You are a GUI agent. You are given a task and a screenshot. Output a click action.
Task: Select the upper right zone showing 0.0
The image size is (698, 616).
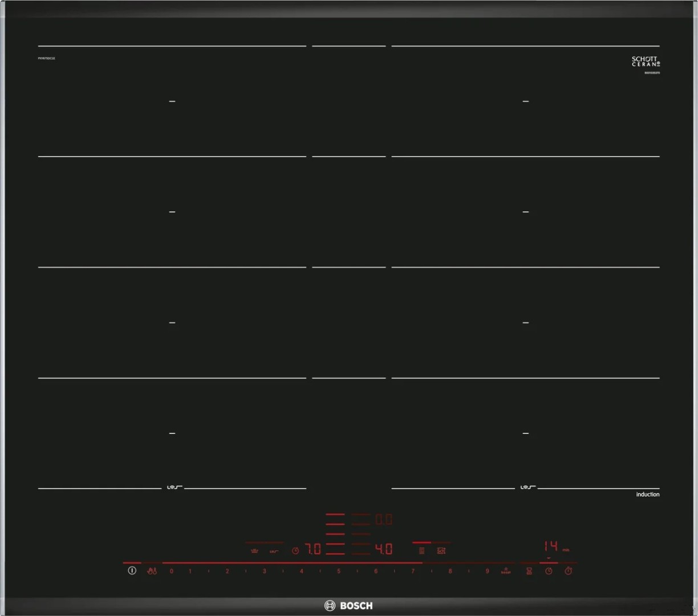tap(383, 520)
